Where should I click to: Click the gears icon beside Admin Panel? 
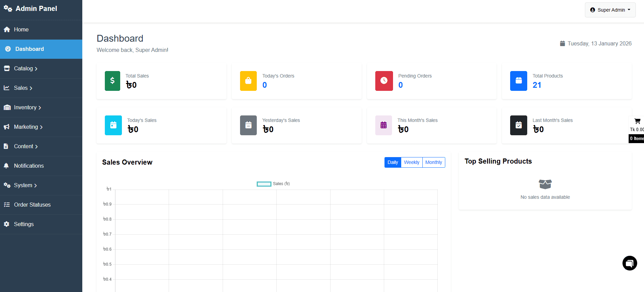pos(8,9)
